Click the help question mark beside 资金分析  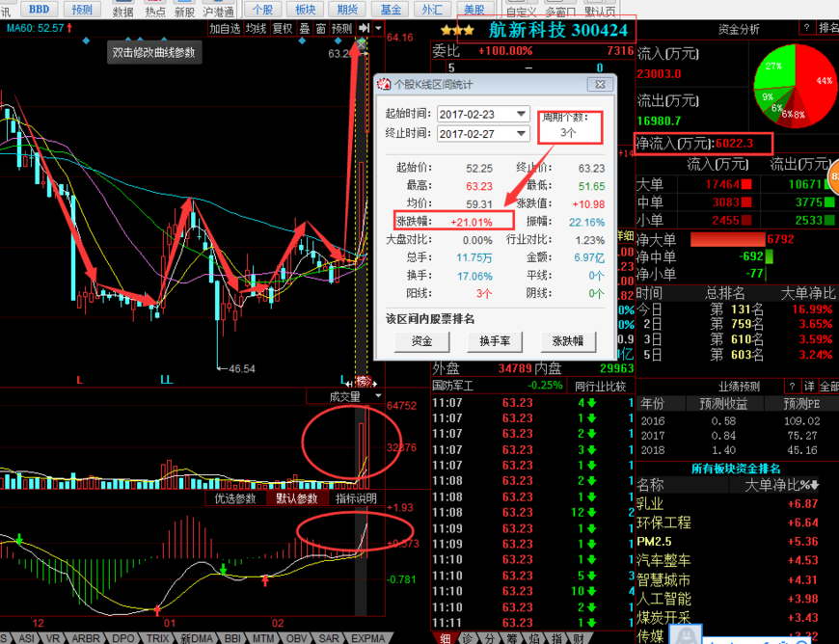(x=806, y=28)
